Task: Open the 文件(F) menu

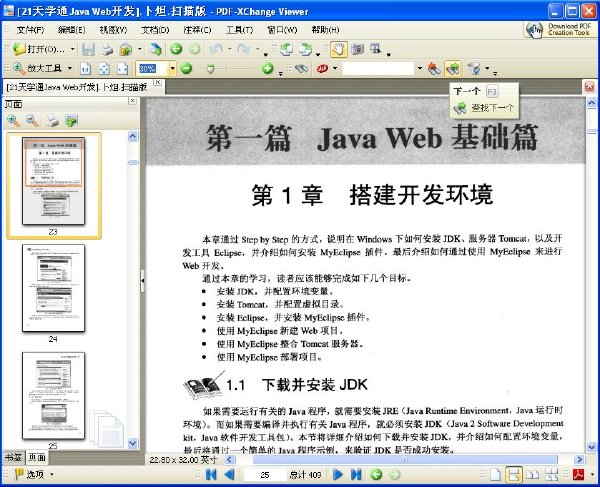Action: coord(30,29)
